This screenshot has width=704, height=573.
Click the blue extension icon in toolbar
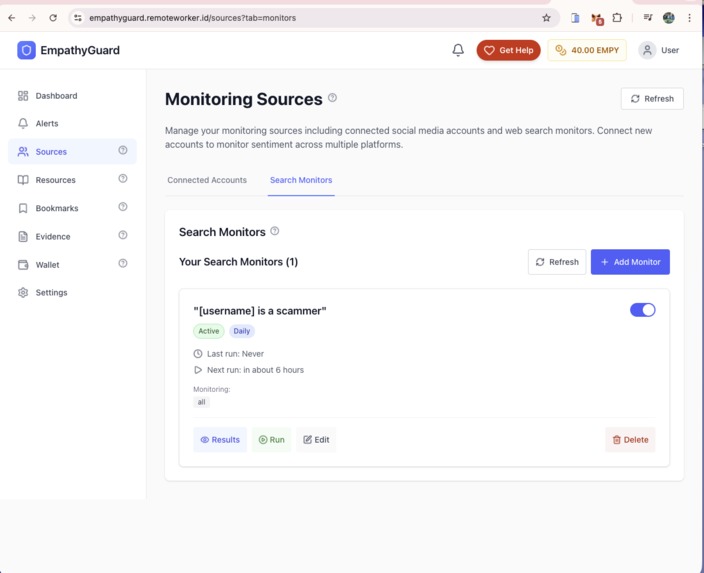[x=575, y=18]
